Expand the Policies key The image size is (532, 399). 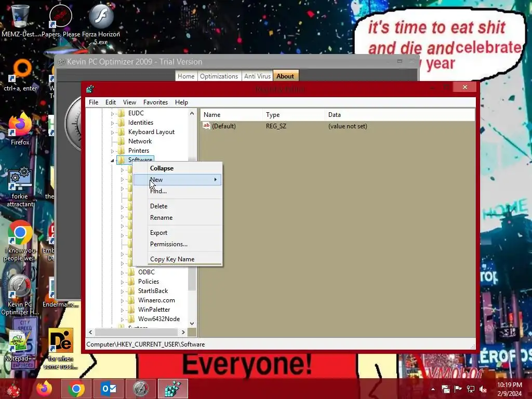(122, 282)
